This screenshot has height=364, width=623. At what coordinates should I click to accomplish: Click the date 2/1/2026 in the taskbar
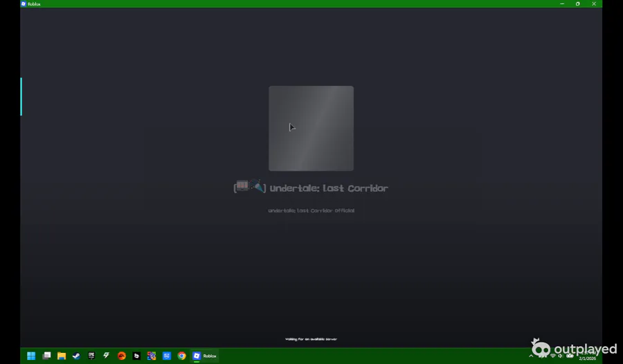tap(587, 358)
